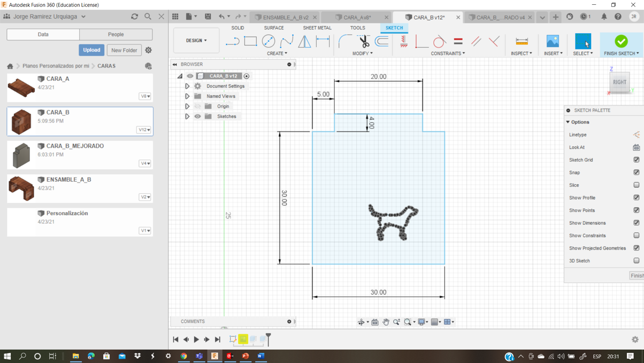The height and width of the screenshot is (363, 644).
Task: Open the CREATE dropdown menu
Action: tap(277, 54)
